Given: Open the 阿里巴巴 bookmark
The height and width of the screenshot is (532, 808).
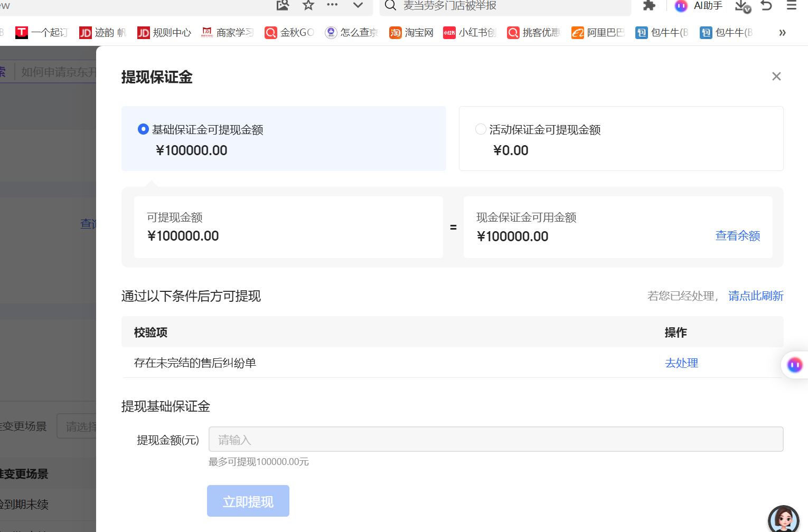Looking at the screenshot, I should tap(598, 33).
